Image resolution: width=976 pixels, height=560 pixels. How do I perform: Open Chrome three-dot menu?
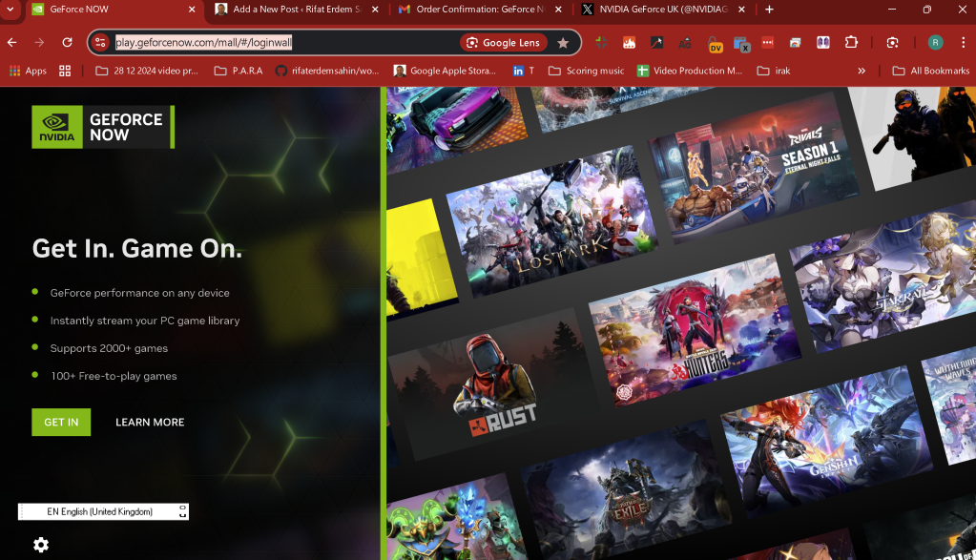point(963,42)
